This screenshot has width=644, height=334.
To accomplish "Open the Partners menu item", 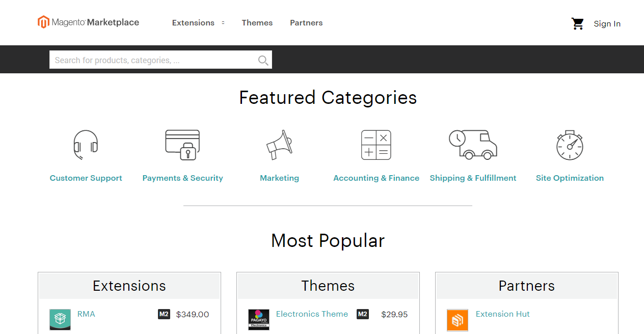I will pos(306,23).
